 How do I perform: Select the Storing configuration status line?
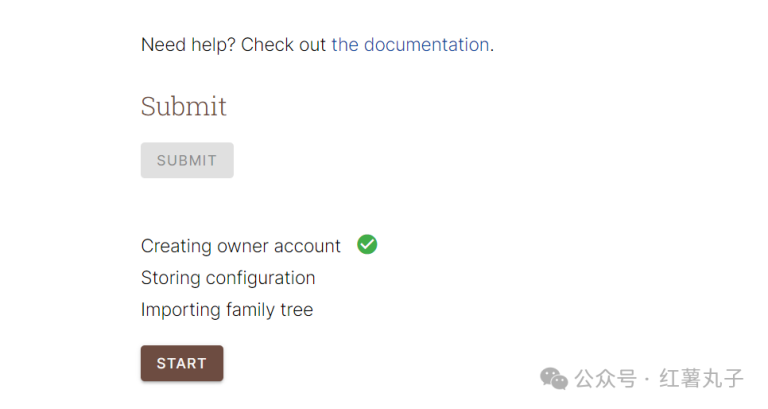point(228,278)
